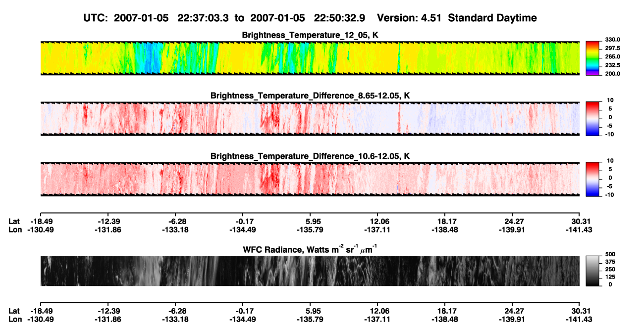
Task: Click the Brightness_Temperature_Difference_8.65-12.05, K title
Action: (x=310, y=95)
